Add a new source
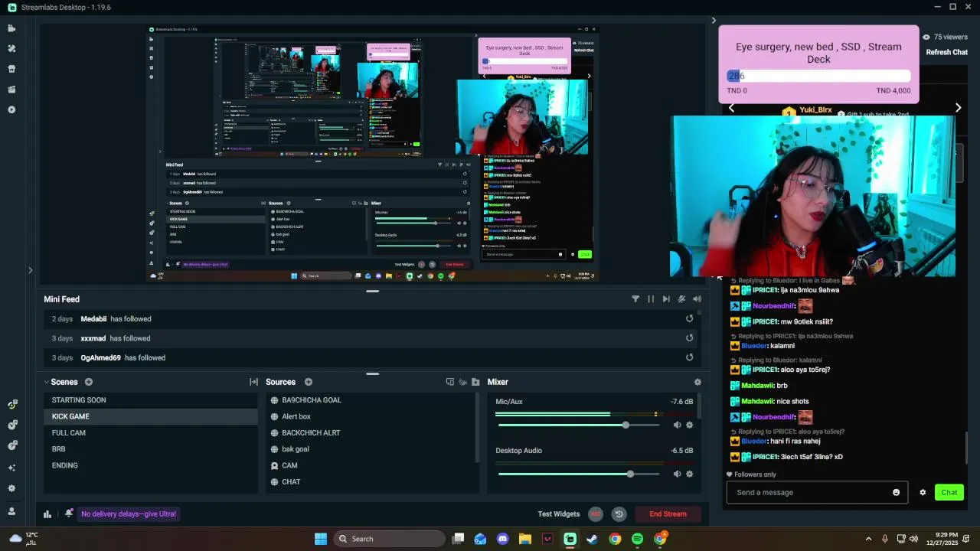 309,382
